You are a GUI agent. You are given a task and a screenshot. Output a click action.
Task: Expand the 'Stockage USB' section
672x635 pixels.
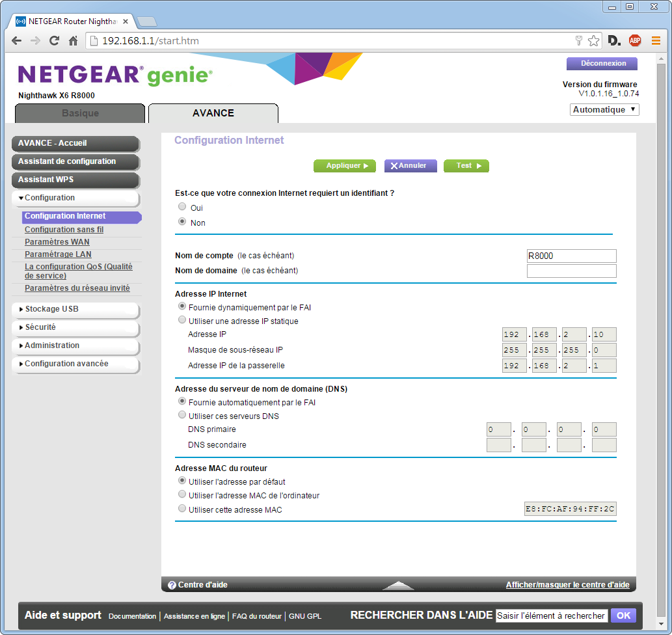75,310
